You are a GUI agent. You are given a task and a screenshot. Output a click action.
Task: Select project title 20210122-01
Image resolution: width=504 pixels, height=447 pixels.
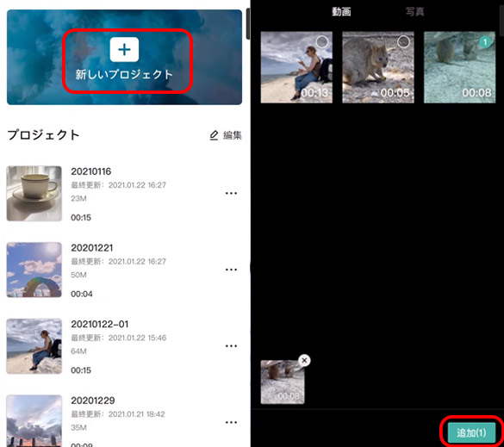(100, 324)
